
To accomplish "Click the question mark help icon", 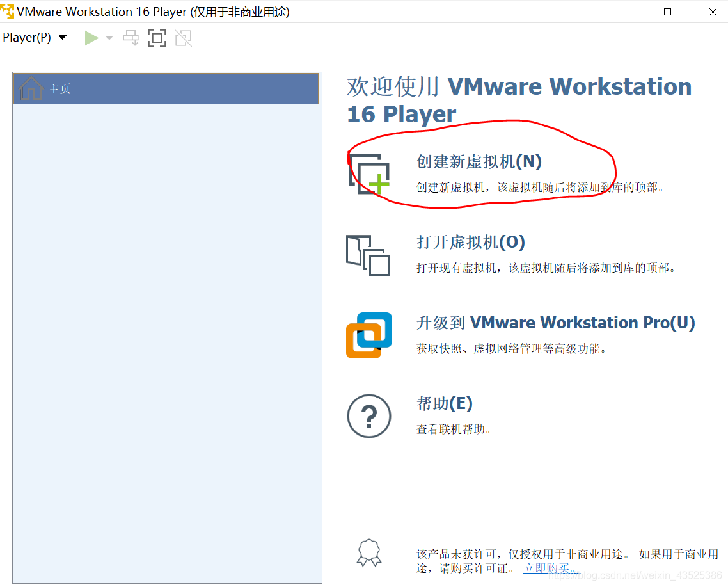I will click(369, 416).
